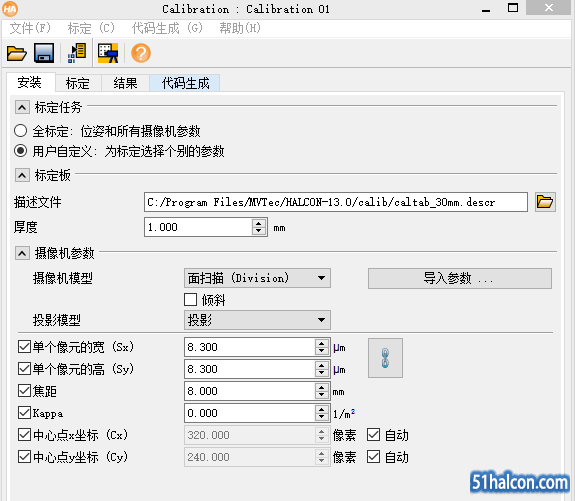This screenshot has width=575, height=501.
Task: Open the 投影模型 dropdown
Action: (x=257, y=320)
